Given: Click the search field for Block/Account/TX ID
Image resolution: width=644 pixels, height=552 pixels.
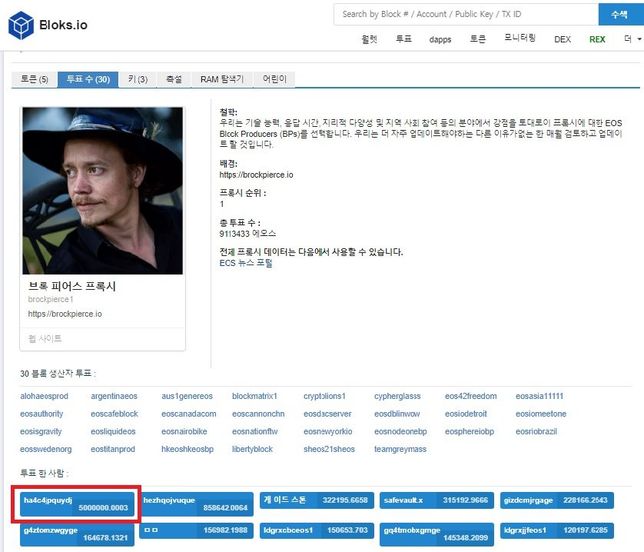Looking at the screenshot, I should [466, 14].
